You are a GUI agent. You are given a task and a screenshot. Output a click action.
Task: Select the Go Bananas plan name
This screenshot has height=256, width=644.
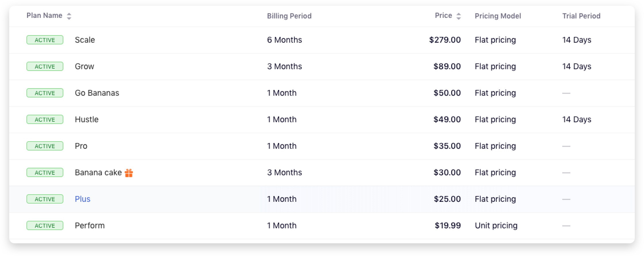(97, 93)
